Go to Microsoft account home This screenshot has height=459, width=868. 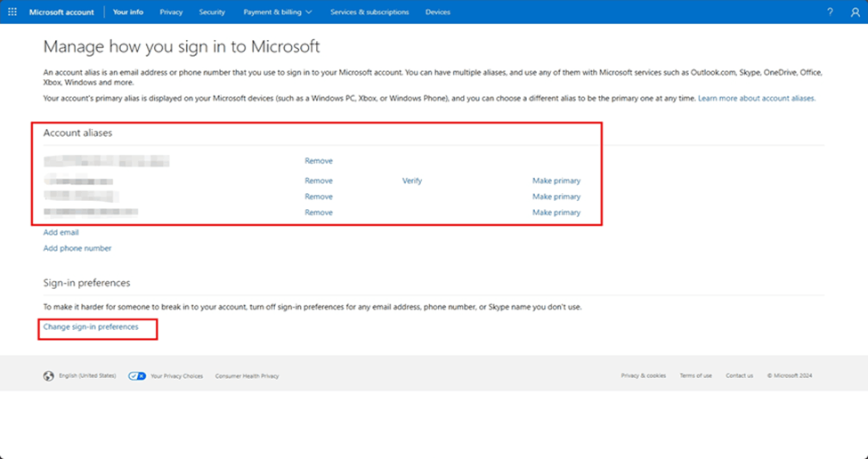[x=61, y=12]
